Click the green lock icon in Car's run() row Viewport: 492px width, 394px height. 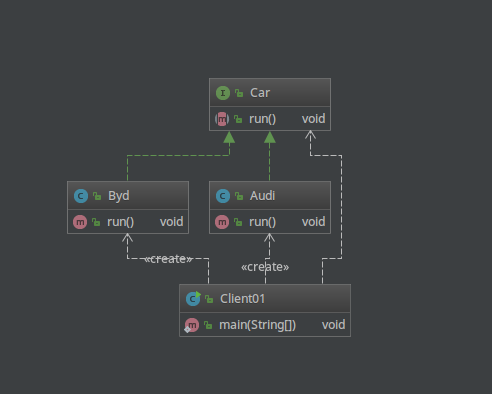click(238, 119)
